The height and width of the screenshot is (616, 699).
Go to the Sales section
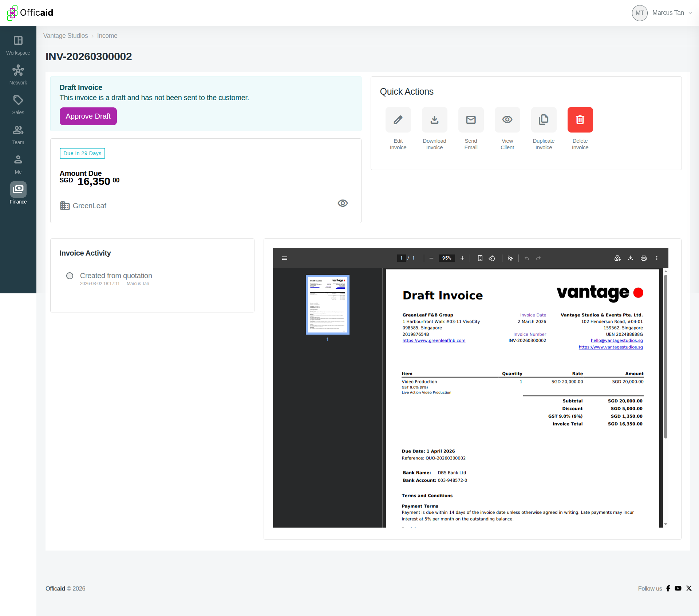(18, 104)
